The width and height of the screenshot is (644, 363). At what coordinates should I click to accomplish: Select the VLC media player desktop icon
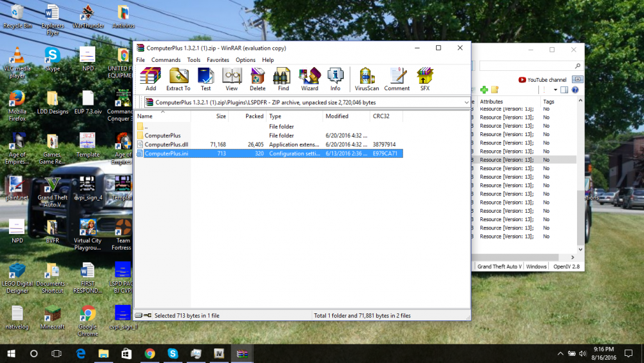click(17, 63)
